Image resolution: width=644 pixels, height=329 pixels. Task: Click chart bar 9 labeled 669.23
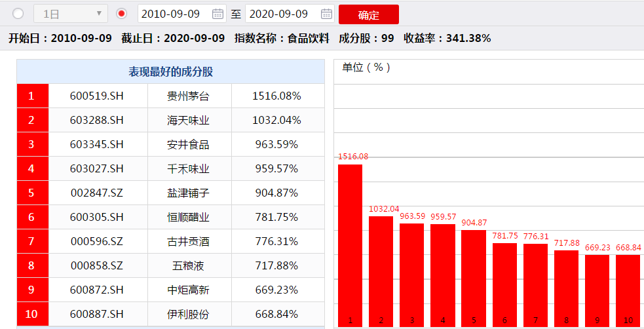[597, 291]
